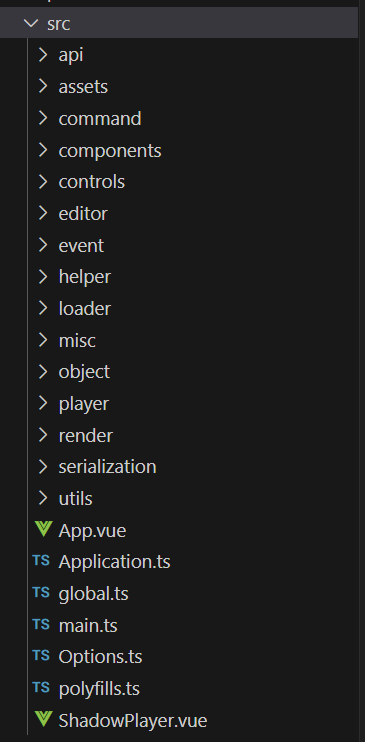This screenshot has height=742, width=365.
Task: Click the Vue icon beside App.vue
Action: pos(43,530)
